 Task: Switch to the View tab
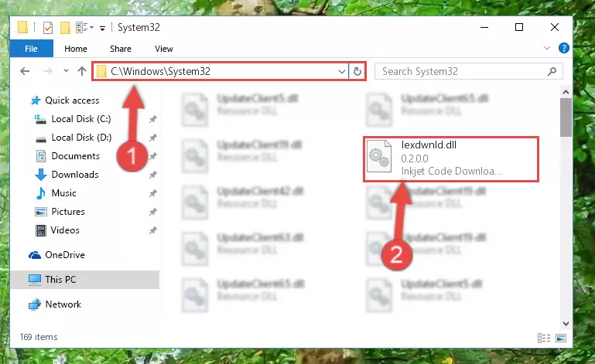pos(164,49)
